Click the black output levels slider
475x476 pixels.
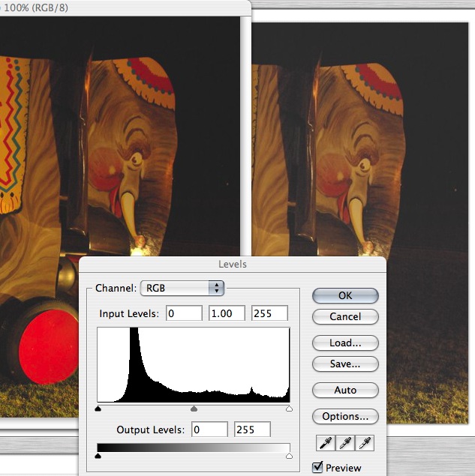[98, 455]
